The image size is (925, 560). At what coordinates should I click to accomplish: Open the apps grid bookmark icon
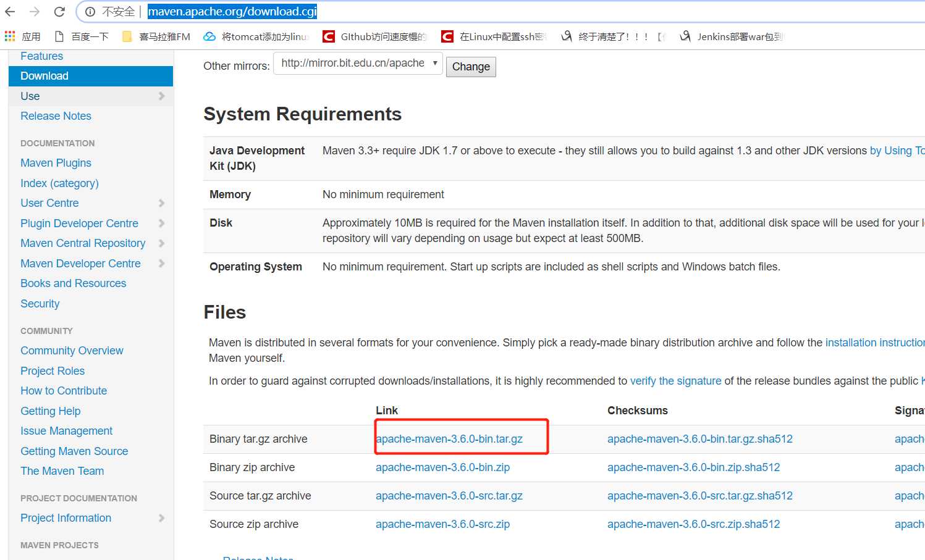pyautogui.click(x=10, y=36)
